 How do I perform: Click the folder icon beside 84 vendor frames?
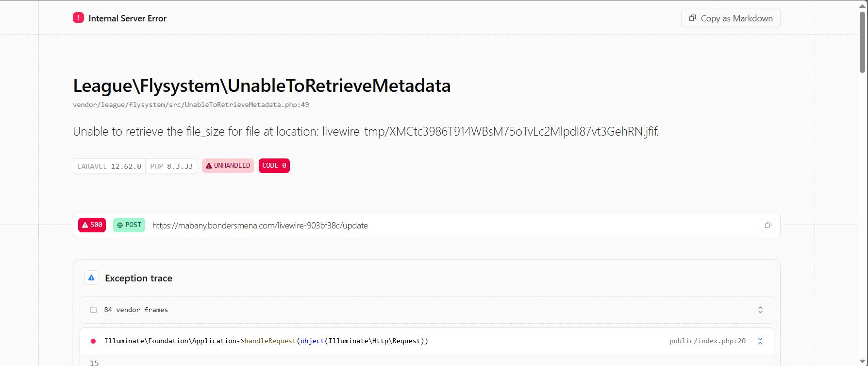[93, 310]
